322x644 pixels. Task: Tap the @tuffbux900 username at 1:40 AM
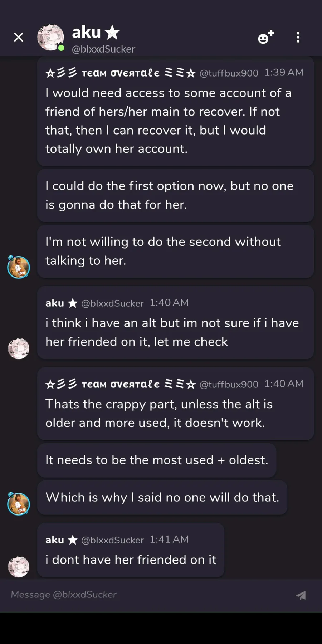229,384
